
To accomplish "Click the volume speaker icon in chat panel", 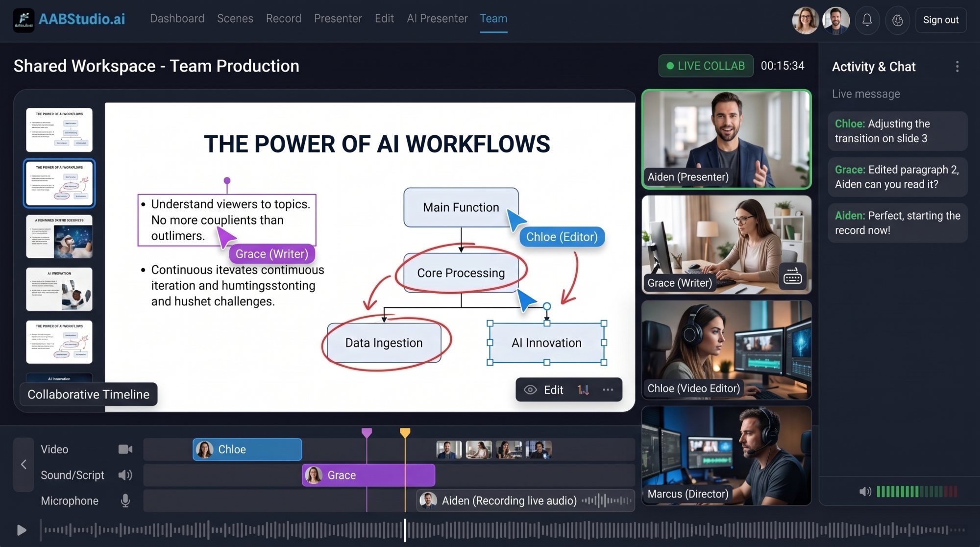I will [865, 491].
